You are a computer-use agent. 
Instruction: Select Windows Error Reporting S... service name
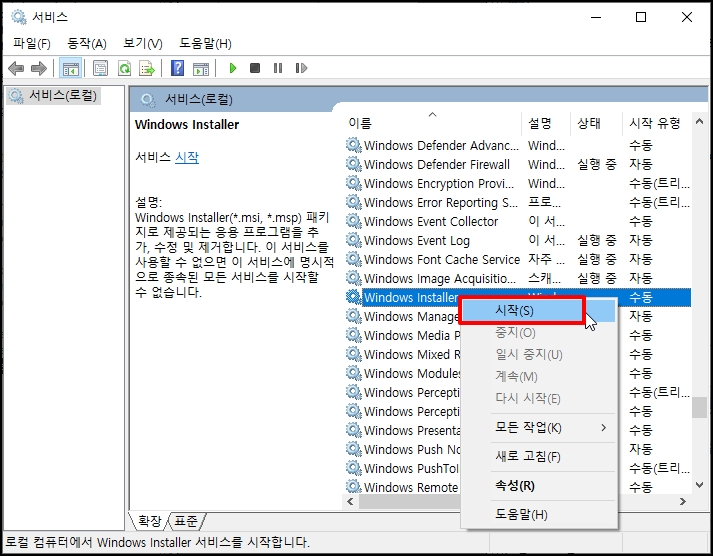[441, 202]
